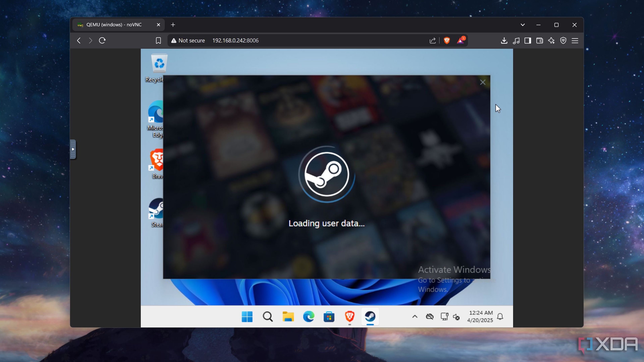This screenshot has height=362, width=644.
Task: Reload the current page
Action: click(102, 40)
